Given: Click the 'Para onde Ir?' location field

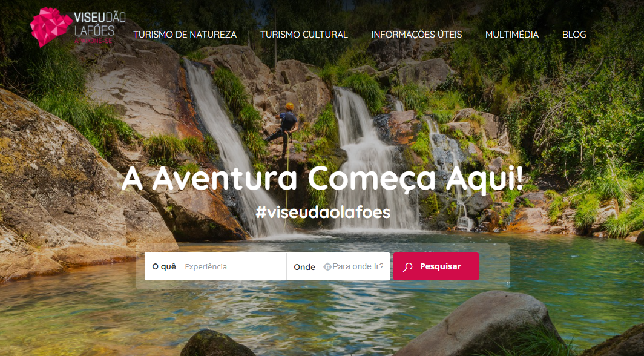Looking at the screenshot, I should point(358,266).
